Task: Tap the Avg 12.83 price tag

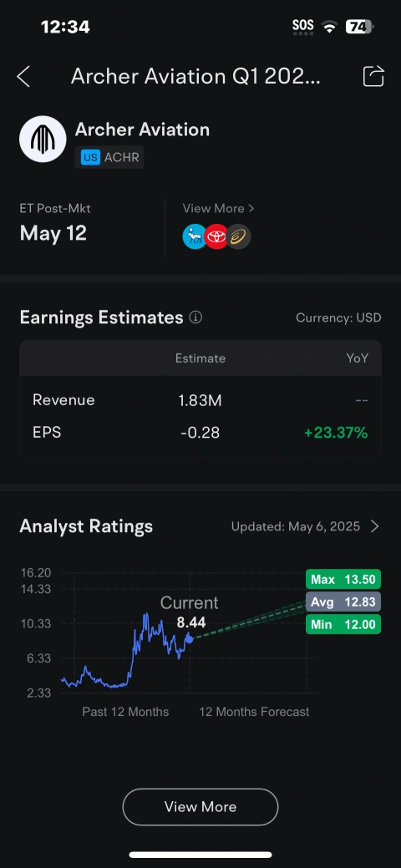Action: pos(343,602)
